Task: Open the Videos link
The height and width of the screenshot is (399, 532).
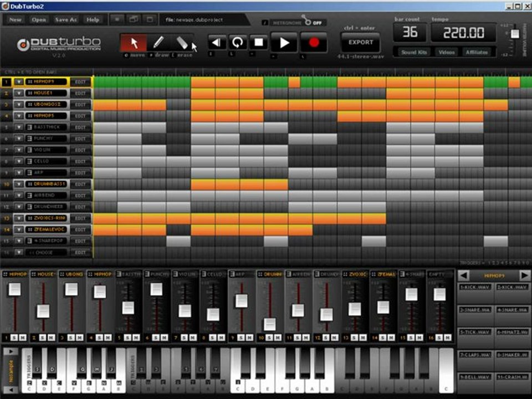Action: tap(447, 52)
